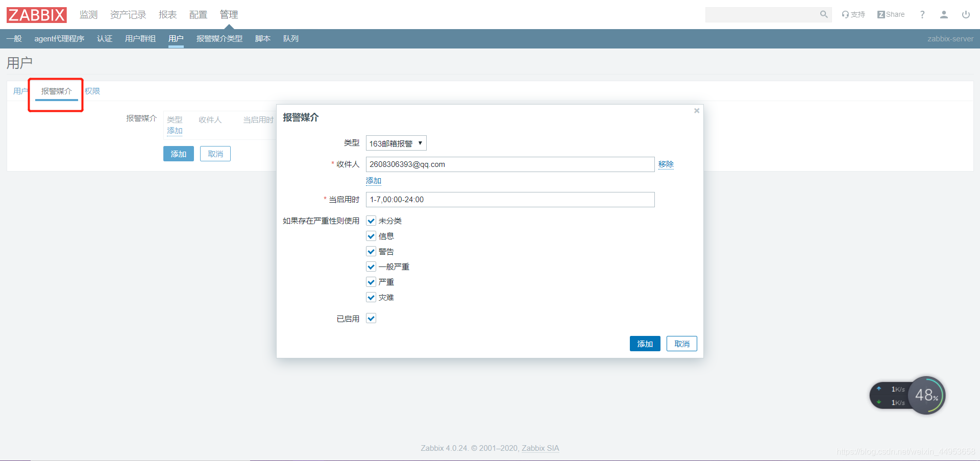Open the 管理 top menu
The image size is (980, 461).
[x=229, y=15]
